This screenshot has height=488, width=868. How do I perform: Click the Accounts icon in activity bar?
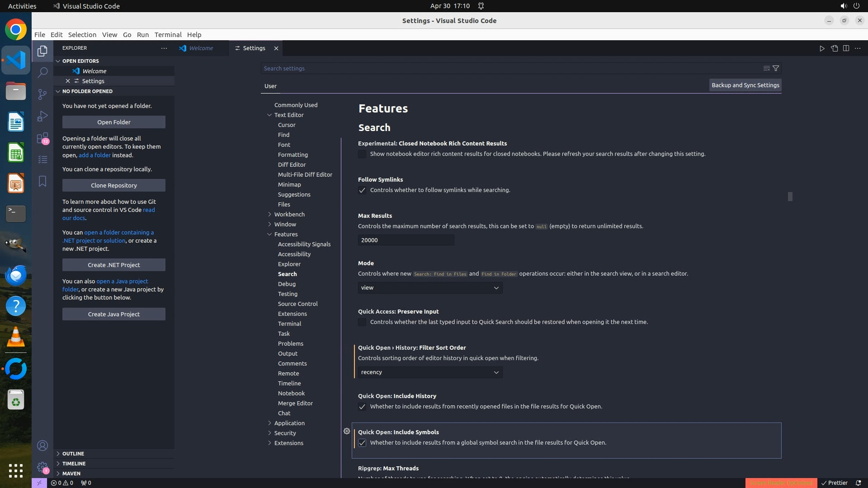coord(42,446)
